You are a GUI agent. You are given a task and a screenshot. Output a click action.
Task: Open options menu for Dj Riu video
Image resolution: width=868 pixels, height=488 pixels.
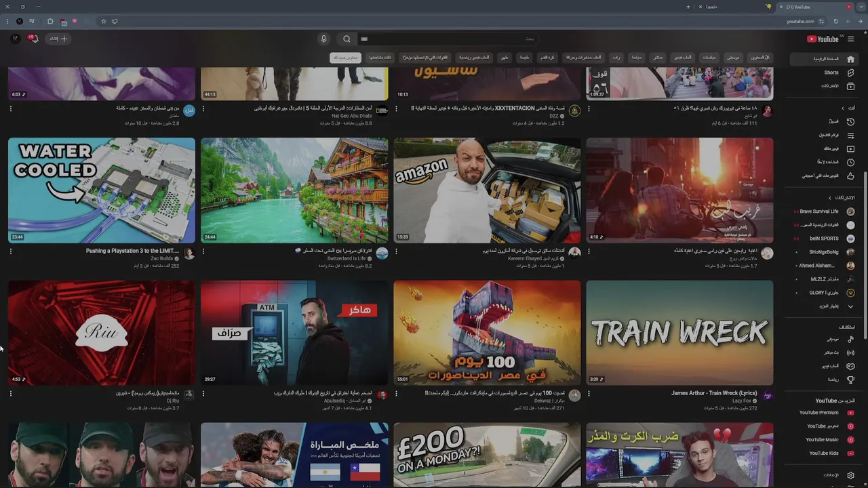tap(10, 393)
